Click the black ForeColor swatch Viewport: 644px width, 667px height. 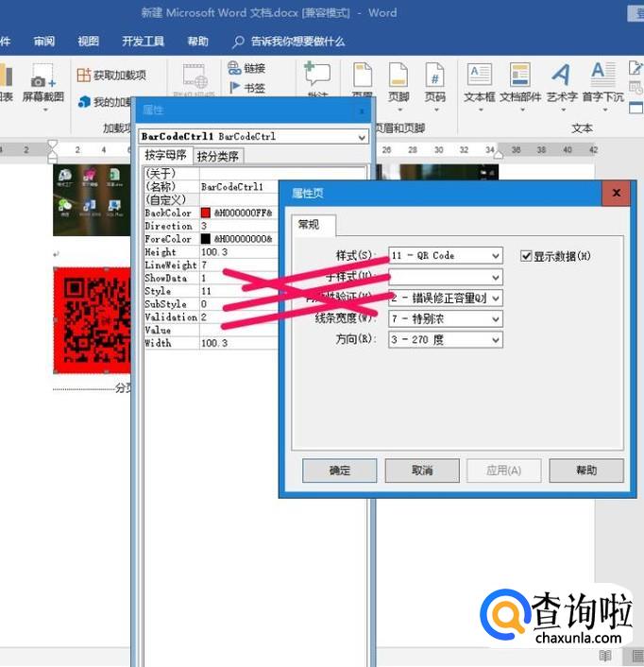206,239
